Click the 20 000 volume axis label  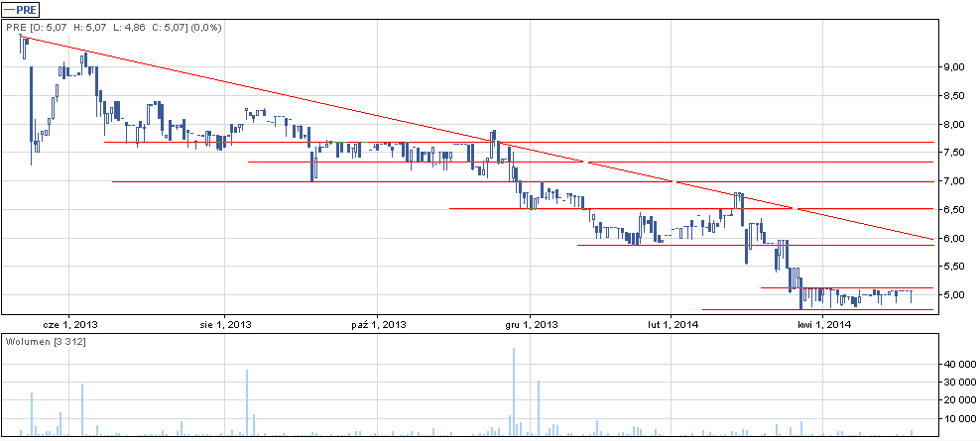coord(958,400)
